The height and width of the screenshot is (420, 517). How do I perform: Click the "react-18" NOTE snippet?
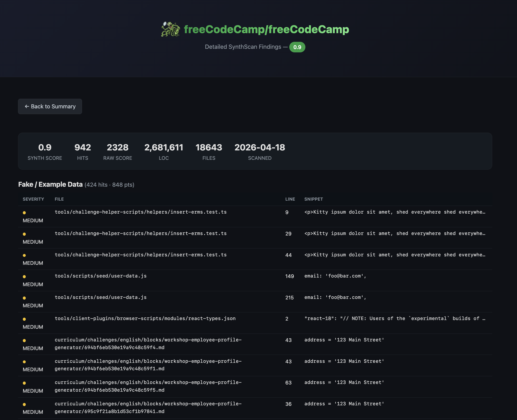(x=395, y=318)
